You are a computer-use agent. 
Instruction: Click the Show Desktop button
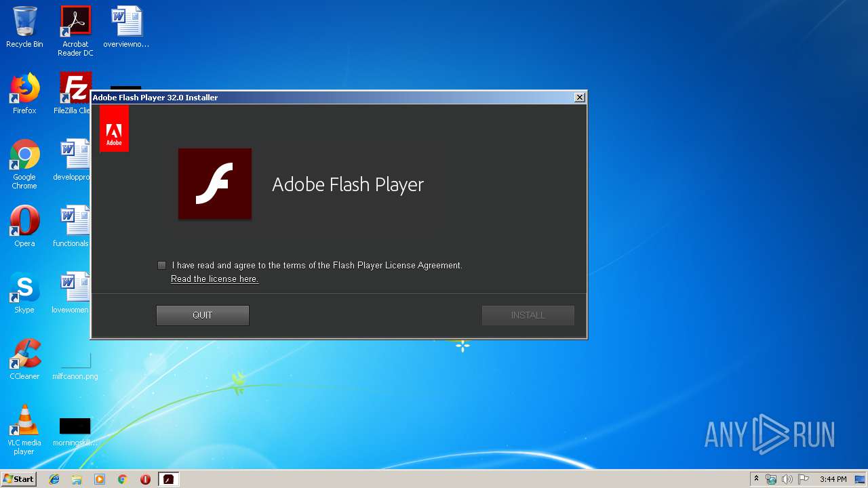(x=861, y=479)
